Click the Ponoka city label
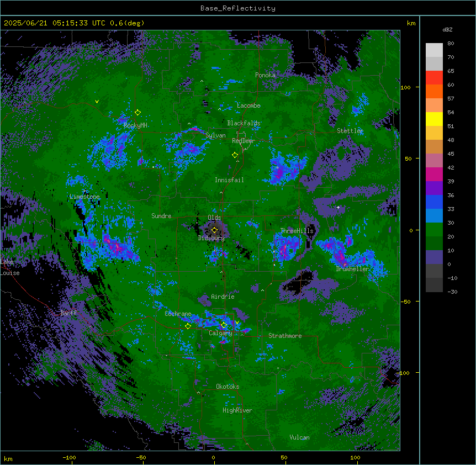This screenshot has width=476, height=465. coord(265,75)
